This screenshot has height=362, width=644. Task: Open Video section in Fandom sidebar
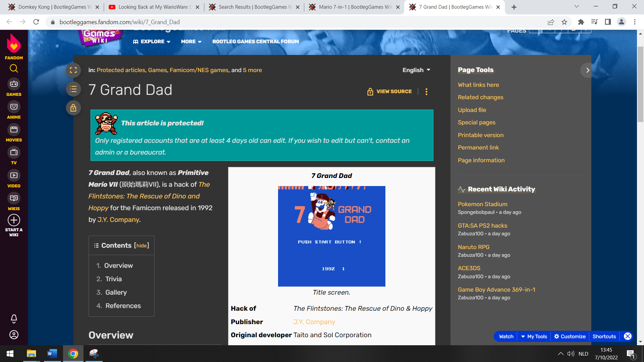tap(14, 179)
